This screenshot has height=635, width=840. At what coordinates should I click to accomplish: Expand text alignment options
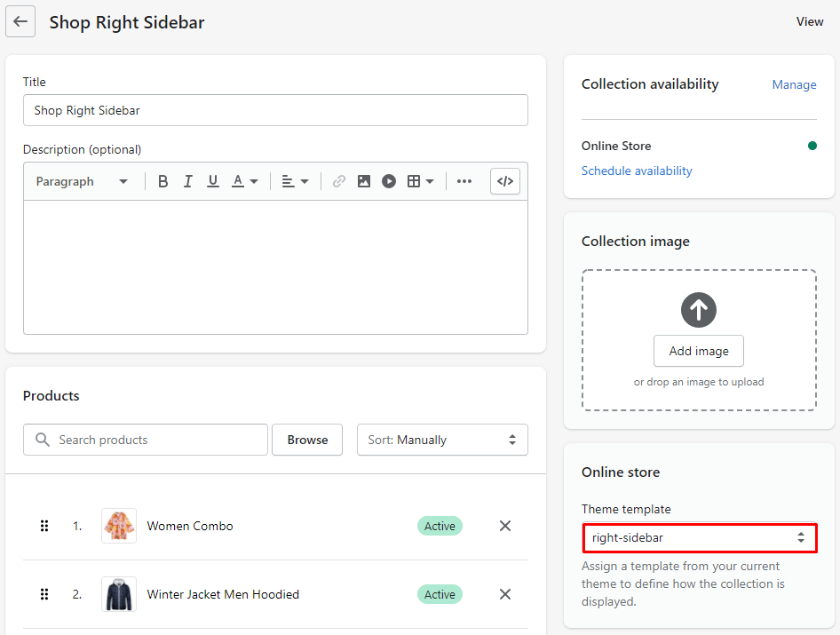(x=295, y=181)
